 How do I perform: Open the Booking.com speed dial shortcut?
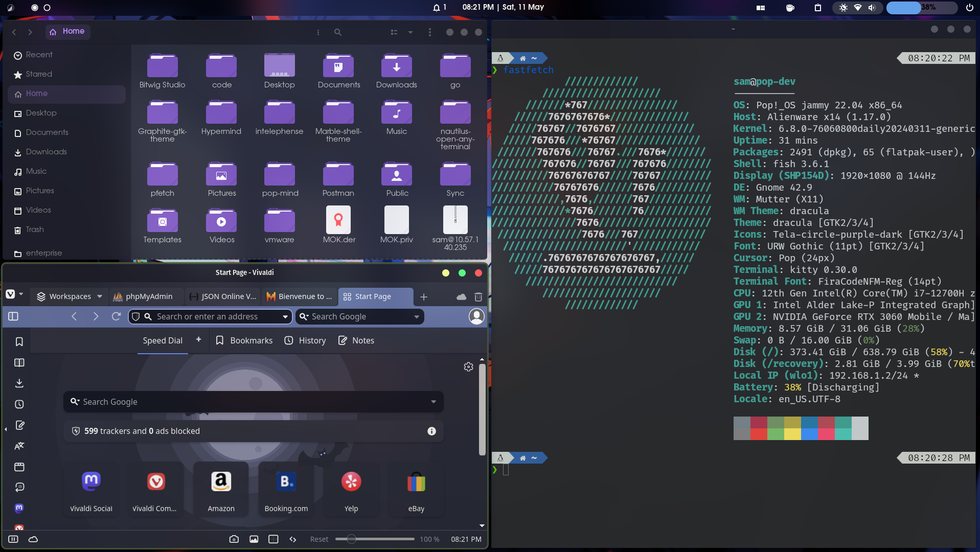[x=286, y=489]
